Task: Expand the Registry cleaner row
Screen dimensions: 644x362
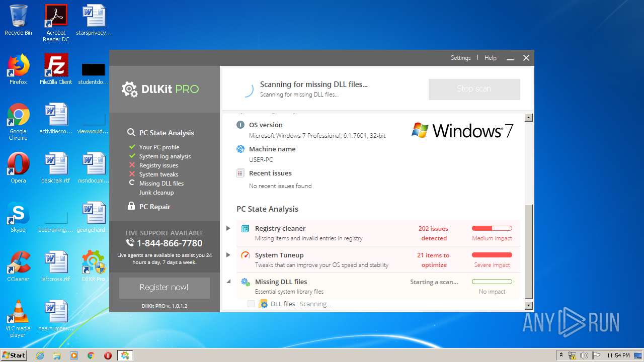Action: pyautogui.click(x=228, y=228)
